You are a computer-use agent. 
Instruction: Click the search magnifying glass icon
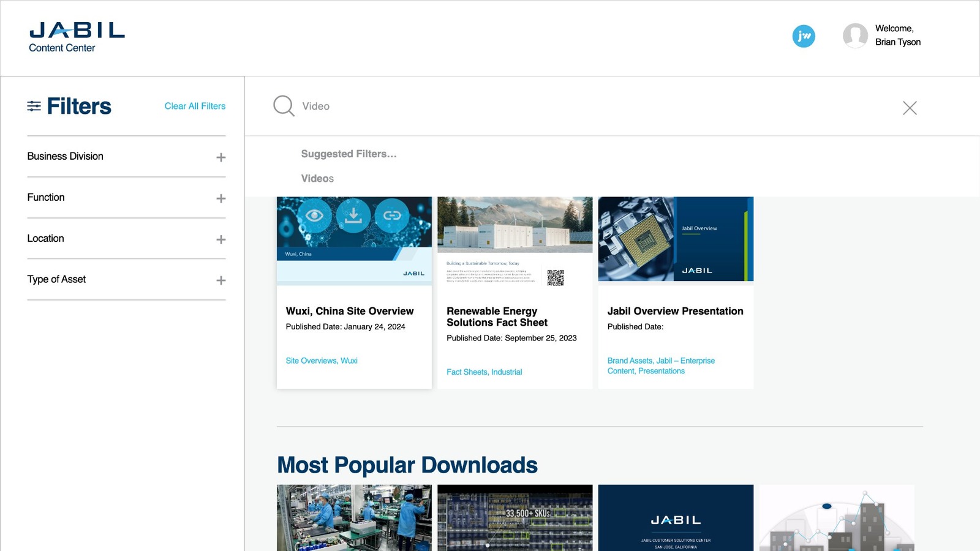pos(283,105)
